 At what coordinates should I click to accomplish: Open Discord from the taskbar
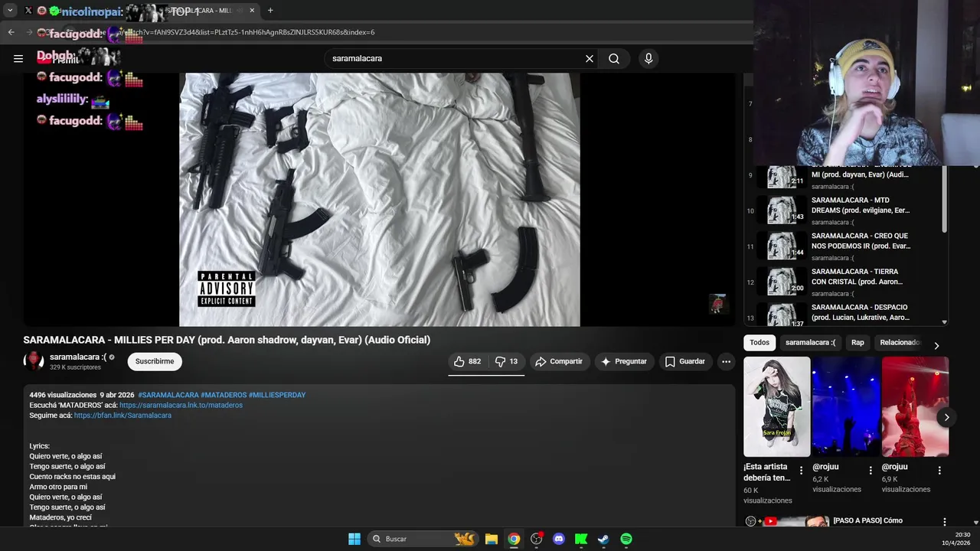coord(559,539)
